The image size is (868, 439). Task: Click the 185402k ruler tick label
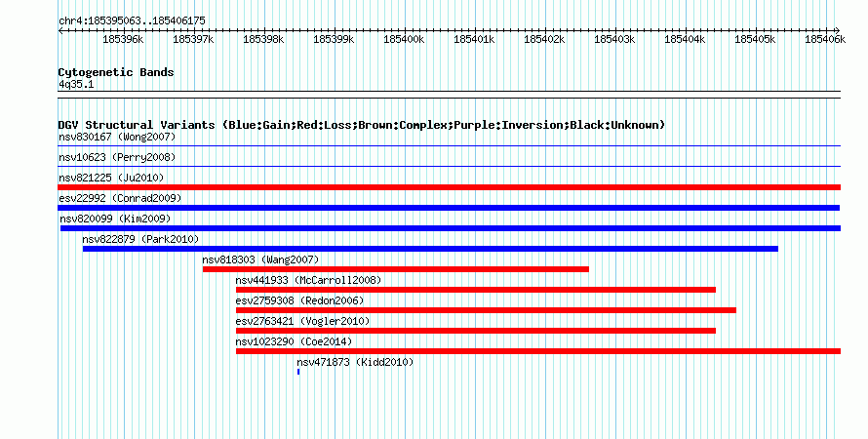pyautogui.click(x=544, y=39)
